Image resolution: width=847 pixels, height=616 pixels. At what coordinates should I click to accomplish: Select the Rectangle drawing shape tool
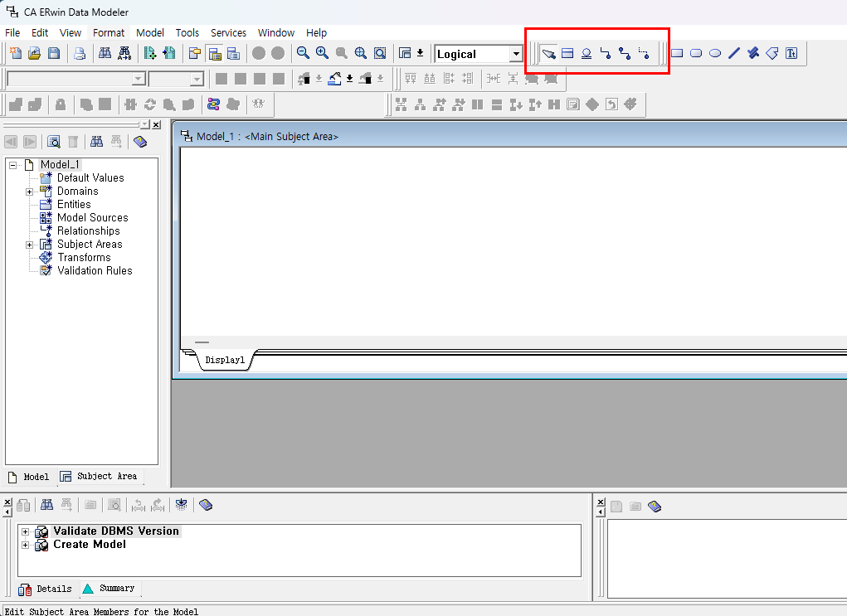pyautogui.click(x=677, y=53)
